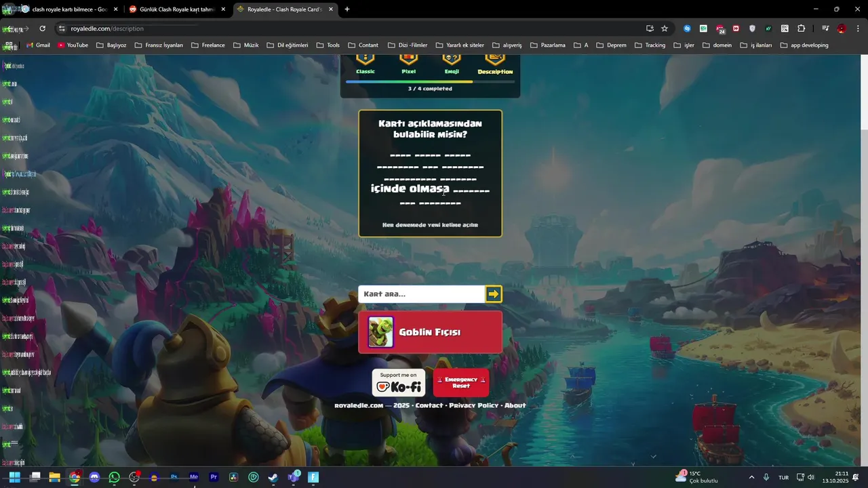Screen dimensions: 868x488
Task: Open the clock showing 21:11
Action: pos(835,477)
